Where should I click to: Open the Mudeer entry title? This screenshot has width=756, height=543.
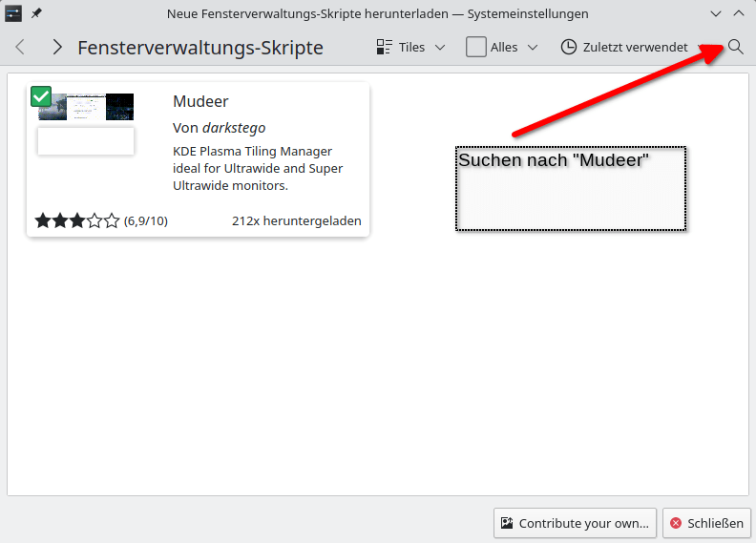pyautogui.click(x=200, y=101)
